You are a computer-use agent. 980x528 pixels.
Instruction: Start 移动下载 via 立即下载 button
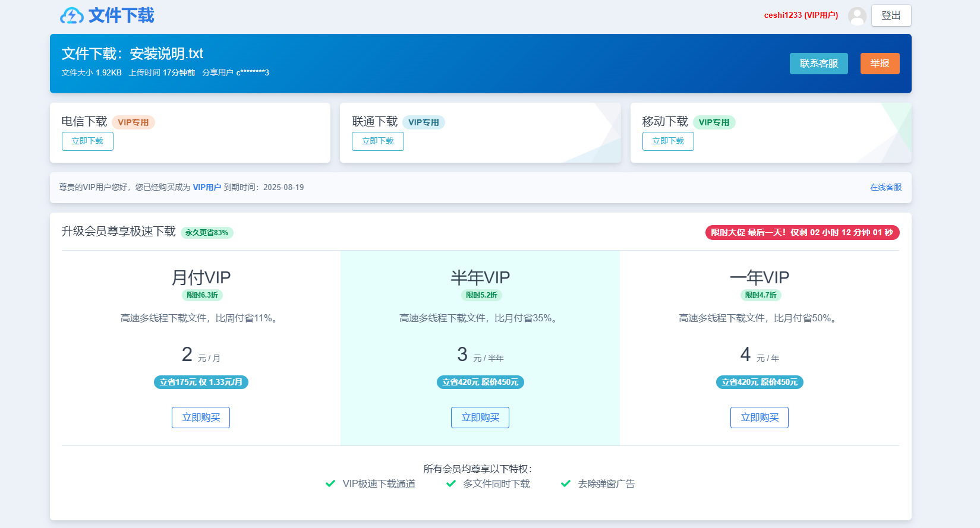point(668,141)
